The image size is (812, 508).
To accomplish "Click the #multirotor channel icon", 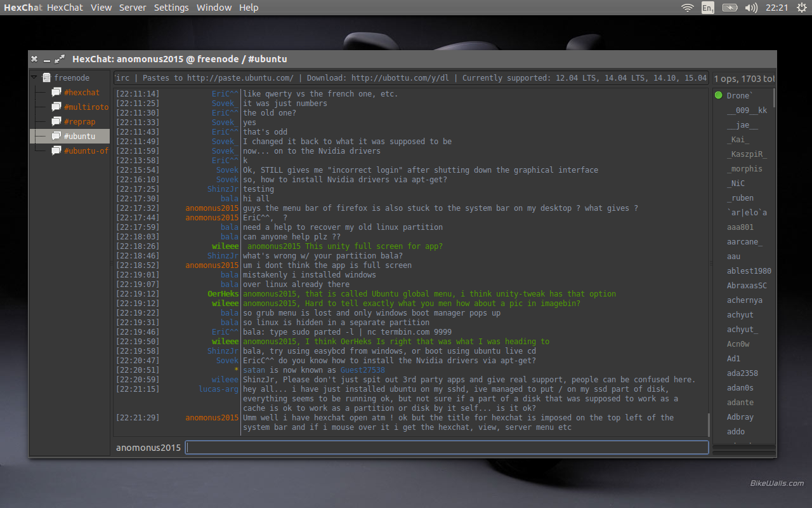I will [56, 107].
